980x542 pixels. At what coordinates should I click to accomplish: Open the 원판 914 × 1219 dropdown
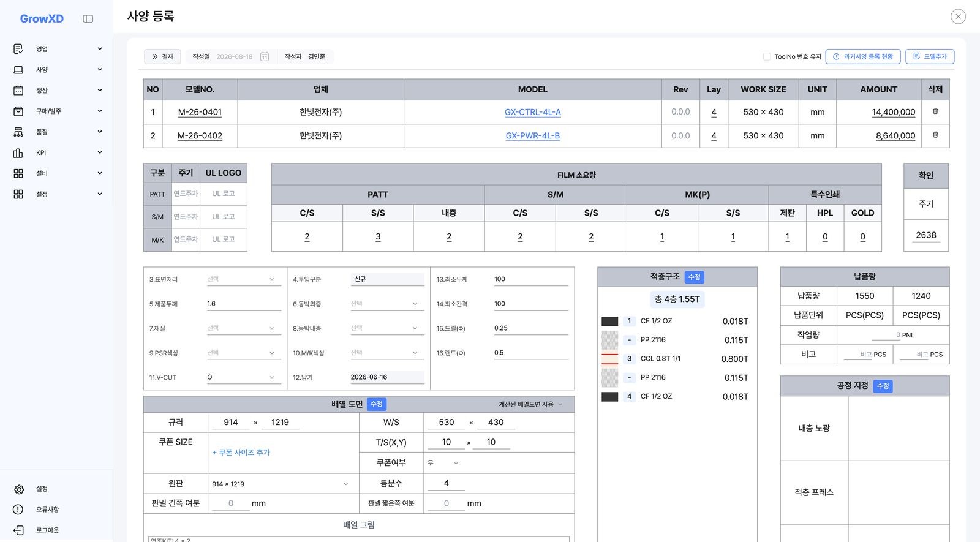[x=281, y=484]
